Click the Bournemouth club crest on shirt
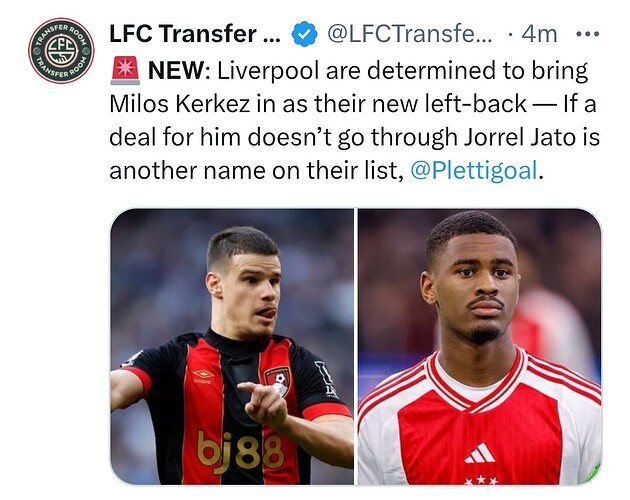This screenshot has width=630, height=500. pos(276,382)
